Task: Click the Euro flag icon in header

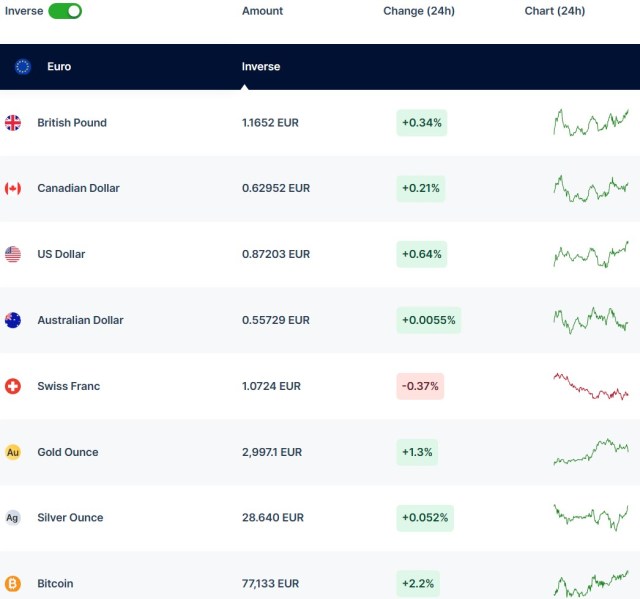Action: pos(23,67)
